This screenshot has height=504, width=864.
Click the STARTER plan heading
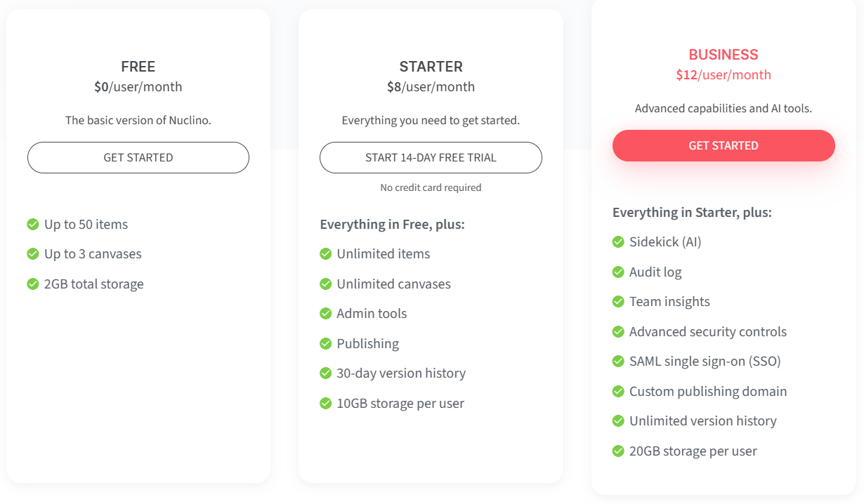coord(431,67)
